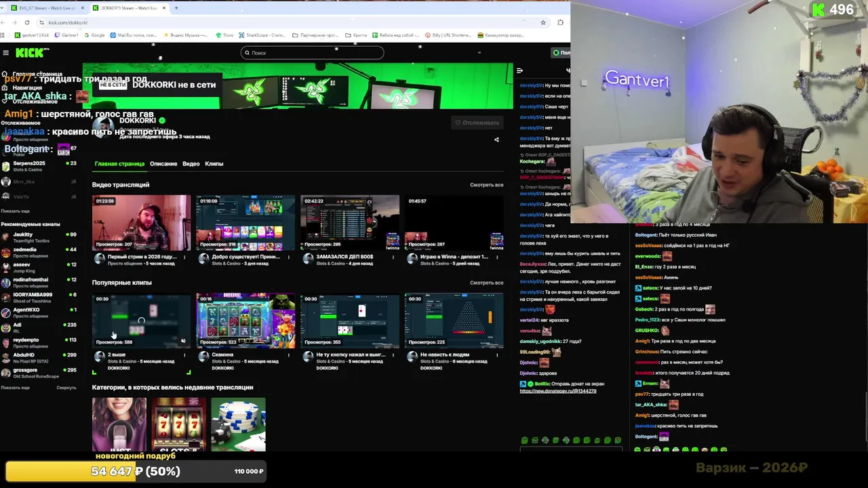Expand recommended channels with Показать еще

[16, 388]
